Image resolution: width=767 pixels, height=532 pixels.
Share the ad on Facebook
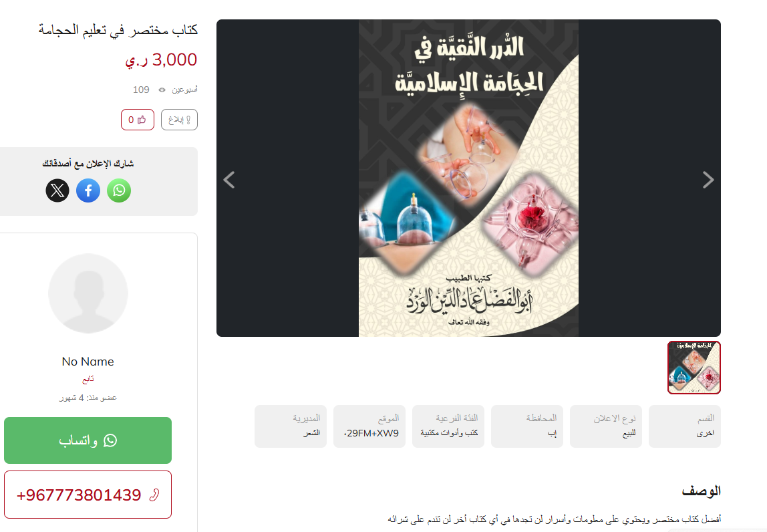pyautogui.click(x=88, y=190)
